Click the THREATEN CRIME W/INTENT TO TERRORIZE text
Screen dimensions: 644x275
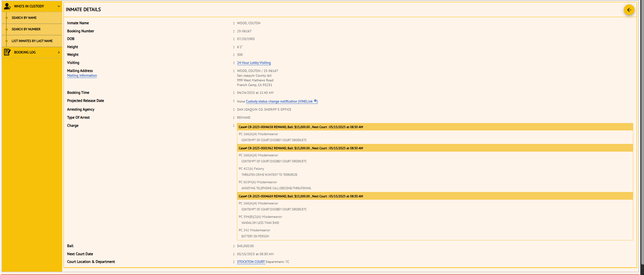(x=269, y=175)
